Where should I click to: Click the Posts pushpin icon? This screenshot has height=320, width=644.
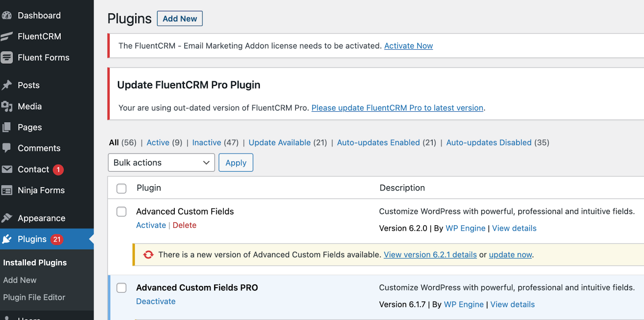click(7, 85)
